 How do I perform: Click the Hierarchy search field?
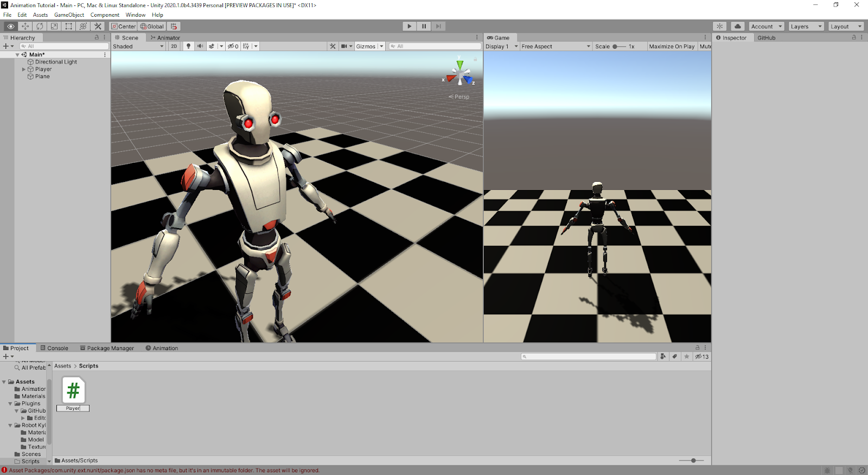click(x=64, y=46)
